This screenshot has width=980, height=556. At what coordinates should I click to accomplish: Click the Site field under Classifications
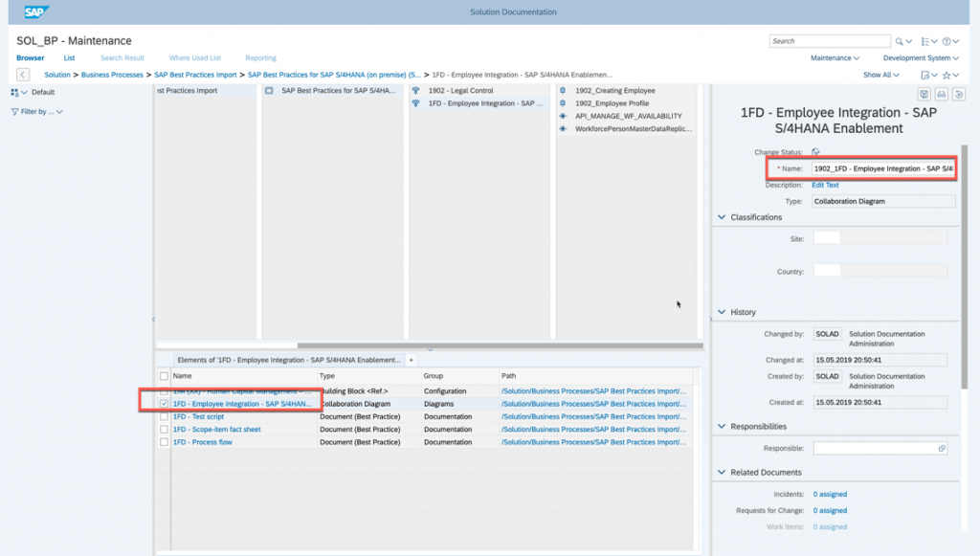(880, 238)
